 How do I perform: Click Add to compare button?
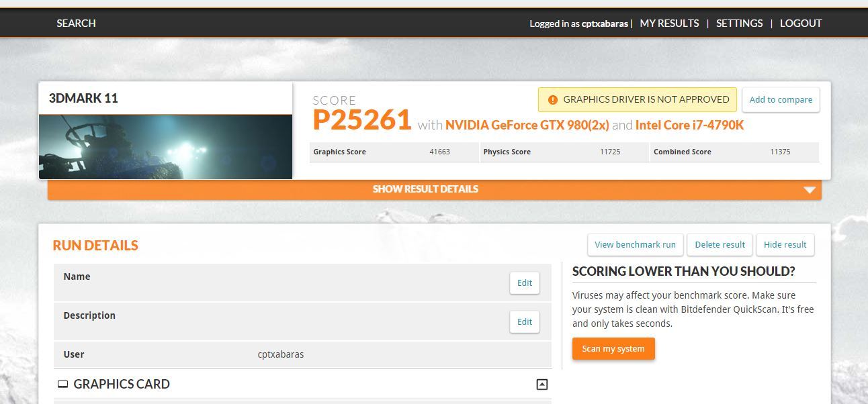click(781, 99)
